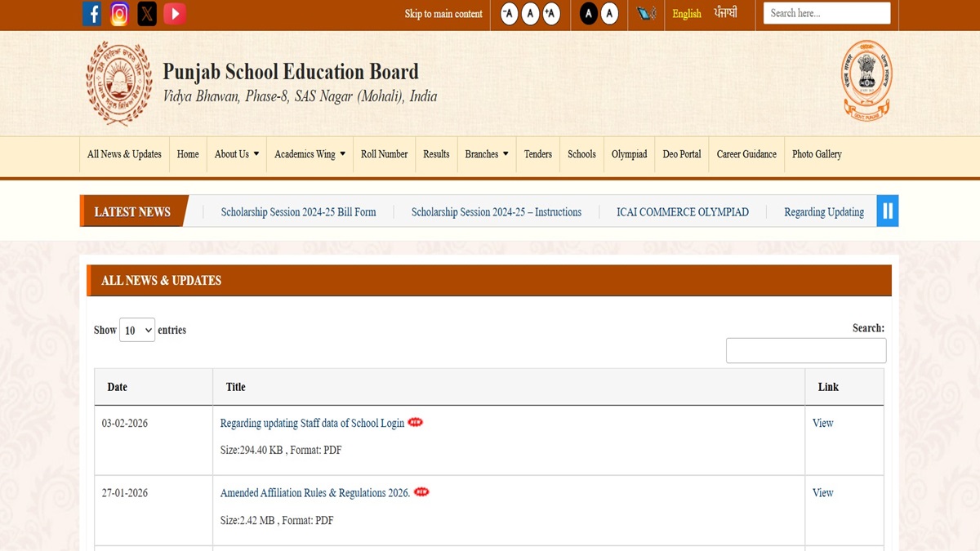980x551 pixels.
Task: Switch to the white standard-contrast theme
Action: (x=609, y=14)
